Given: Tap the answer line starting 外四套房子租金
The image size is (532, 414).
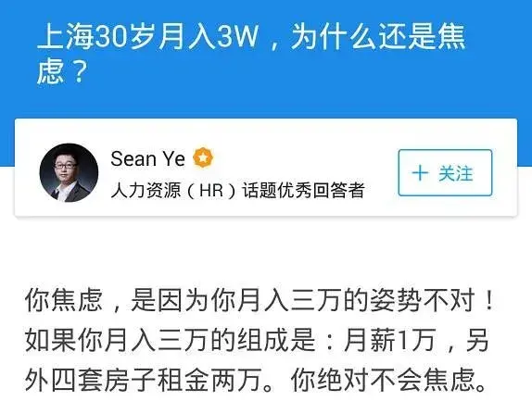Looking at the screenshot, I should tap(255, 380).
